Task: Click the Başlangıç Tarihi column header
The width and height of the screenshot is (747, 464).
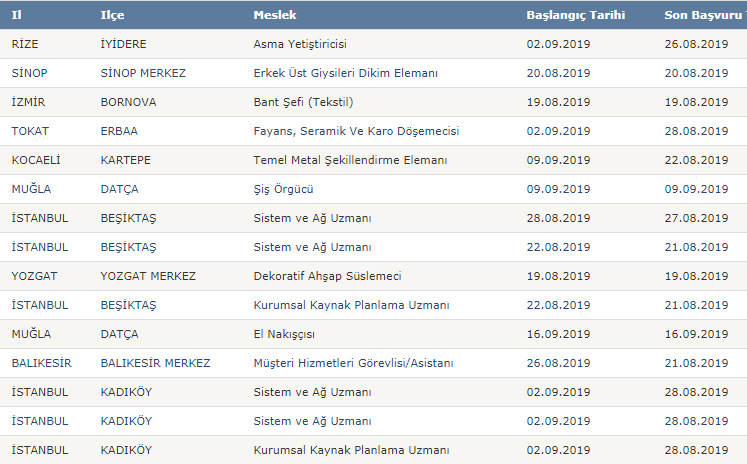Action: [x=575, y=15]
